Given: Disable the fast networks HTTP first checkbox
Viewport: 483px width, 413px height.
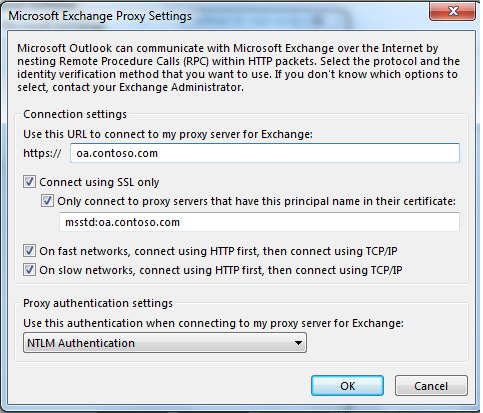Looking at the screenshot, I should [x=29, y=251].
